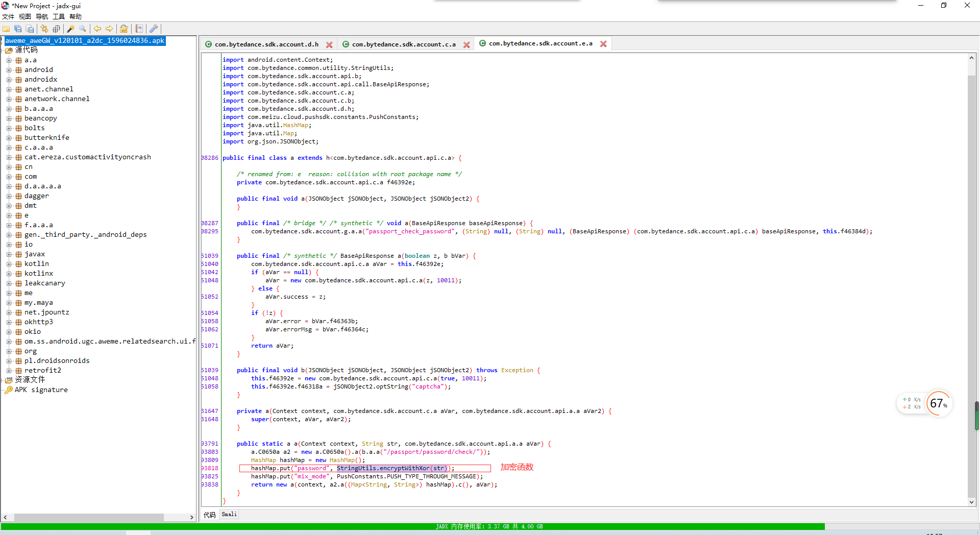This screenshot has height=535, width=980.
Task: Click the APK signature key icon
Action: point(9,390)
